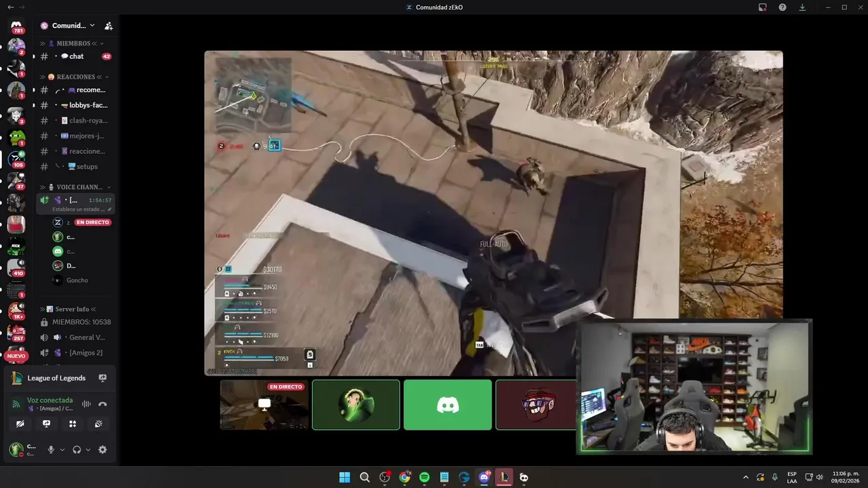Click share your screen button in voice panel
The height and width of the screenshot is (488, 868).
click(46, 424)
